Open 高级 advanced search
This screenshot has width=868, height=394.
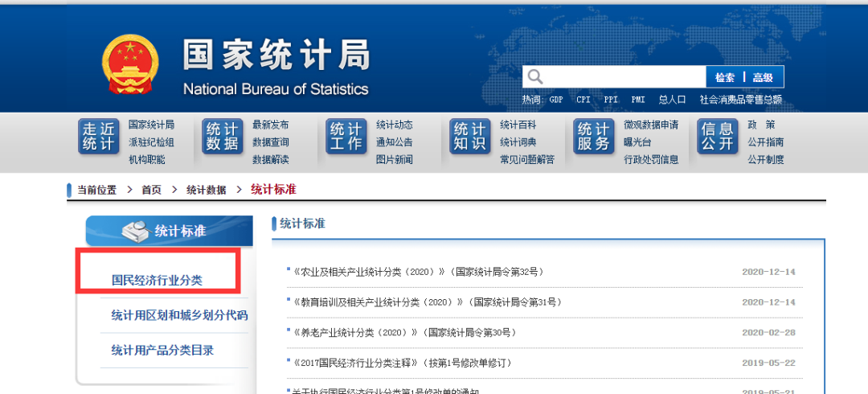tap(762, 77)
